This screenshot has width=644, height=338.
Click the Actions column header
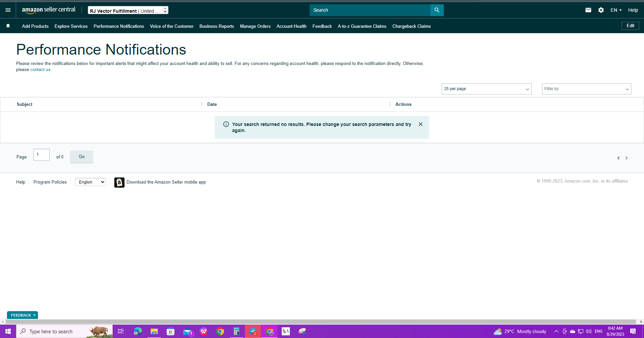coord(403,104)
